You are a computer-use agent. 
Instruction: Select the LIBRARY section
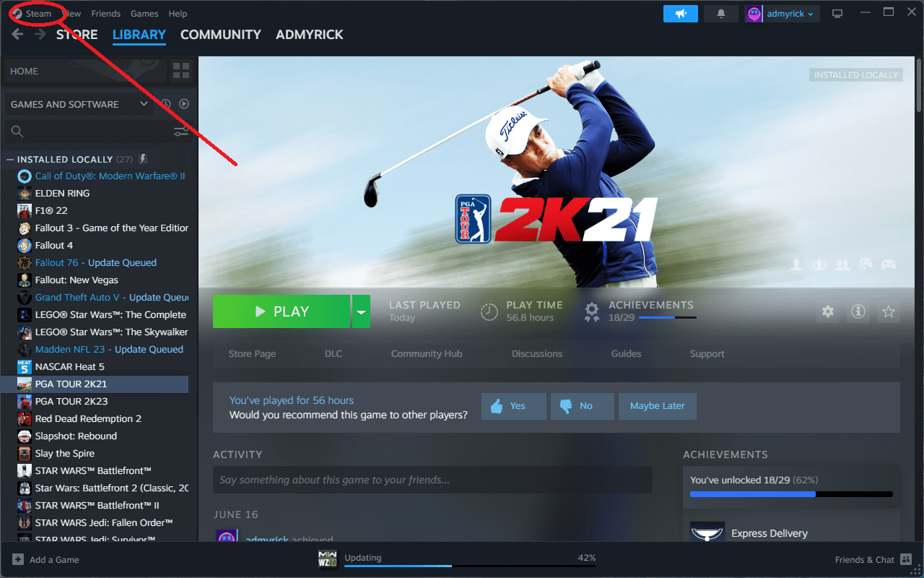point(139,35)
